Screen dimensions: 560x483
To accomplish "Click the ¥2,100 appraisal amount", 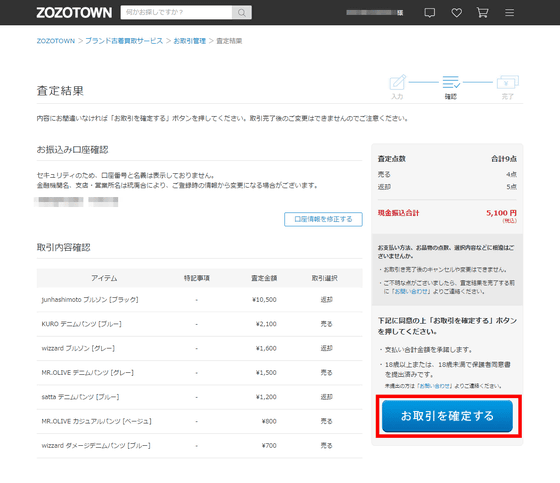I will 266,324.
